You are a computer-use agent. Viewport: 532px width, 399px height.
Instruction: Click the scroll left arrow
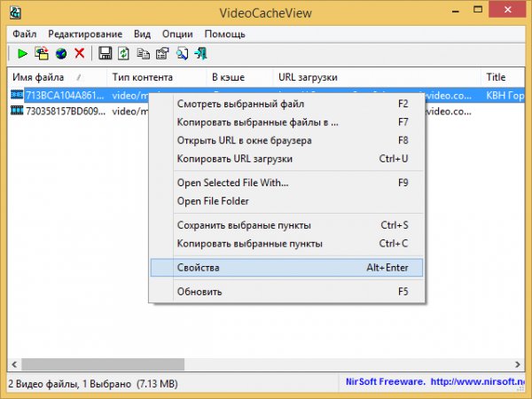(x=14, y=364)
